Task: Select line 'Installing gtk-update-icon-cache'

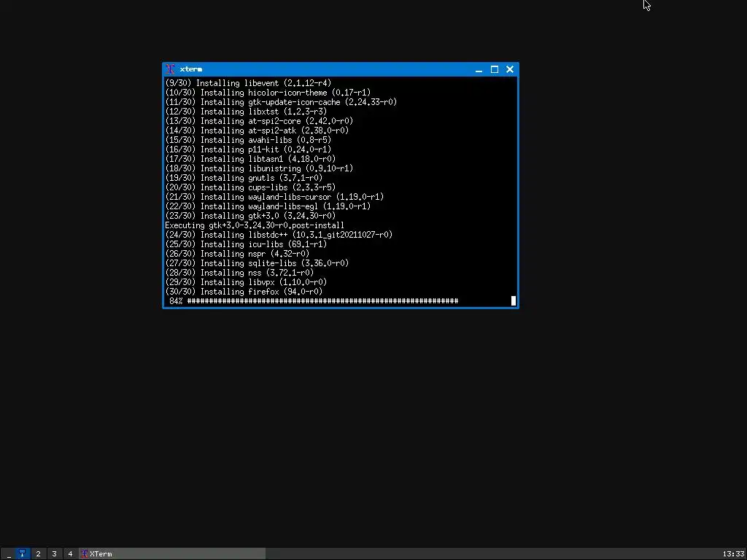Action: (281, 102)
